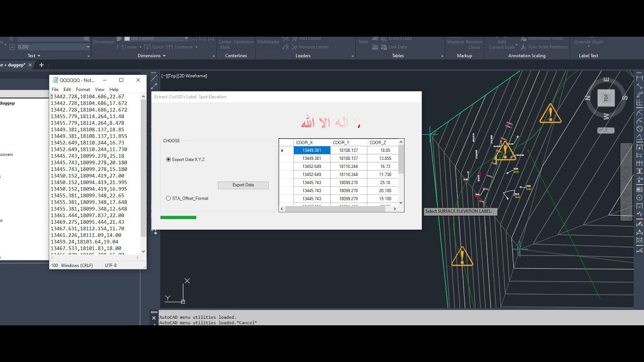644x362 pixels.
Task: Click the data grid horizontal scrollbar
Action: click(x=339, y=209)
